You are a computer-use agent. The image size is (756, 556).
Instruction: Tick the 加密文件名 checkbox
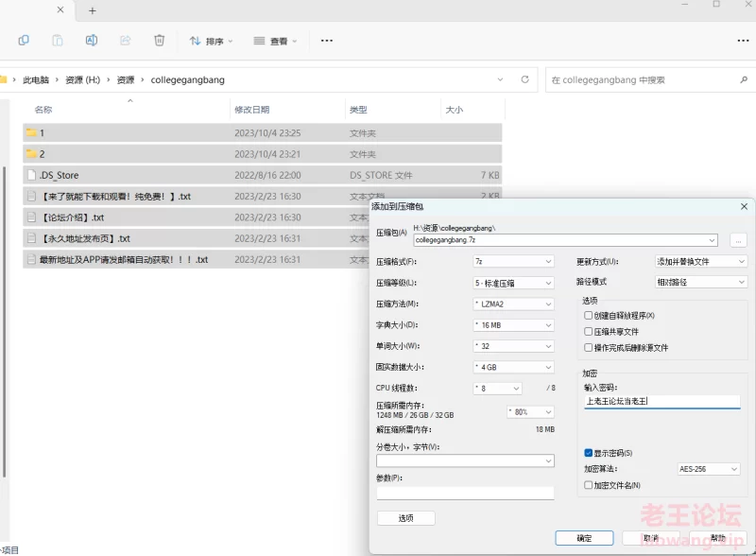(589, 485)
